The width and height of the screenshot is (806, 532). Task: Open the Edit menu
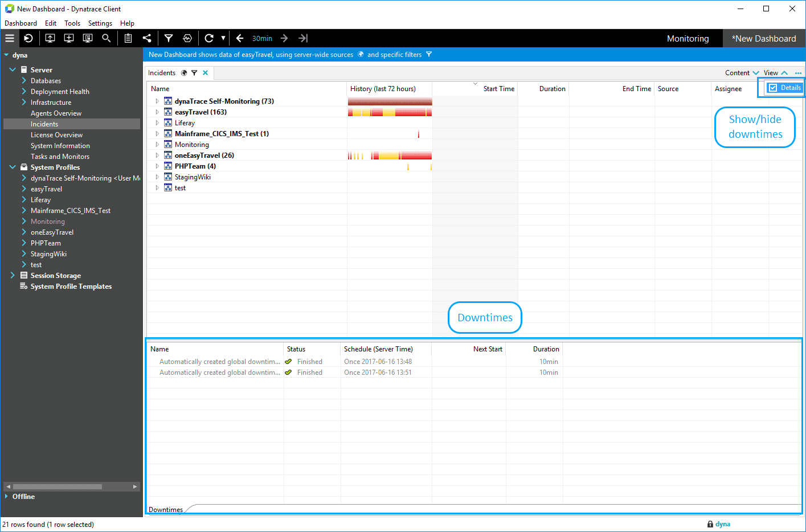pos(51,23)
